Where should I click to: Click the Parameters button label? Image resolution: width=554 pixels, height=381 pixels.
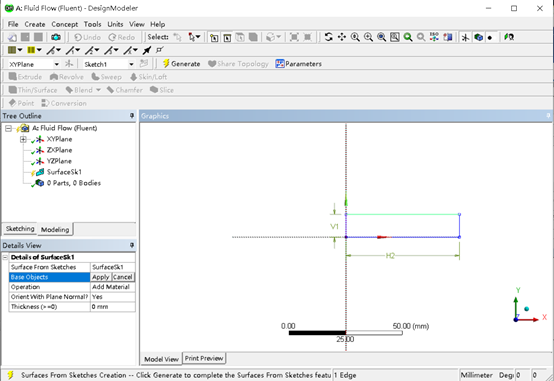pyautogui.click(x=303, y=64)
